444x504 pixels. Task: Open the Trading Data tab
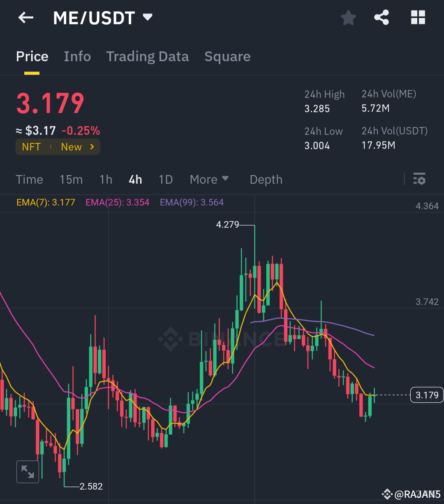coord(148,56)
